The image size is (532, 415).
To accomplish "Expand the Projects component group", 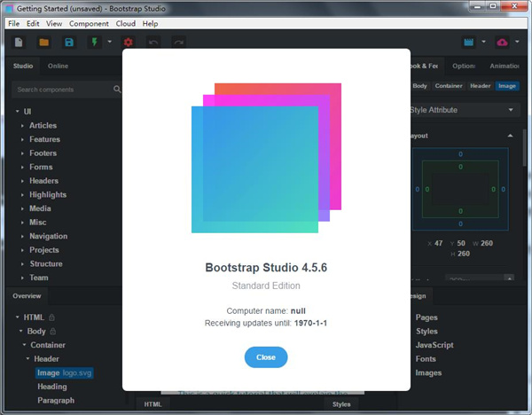I will (22, 250).
